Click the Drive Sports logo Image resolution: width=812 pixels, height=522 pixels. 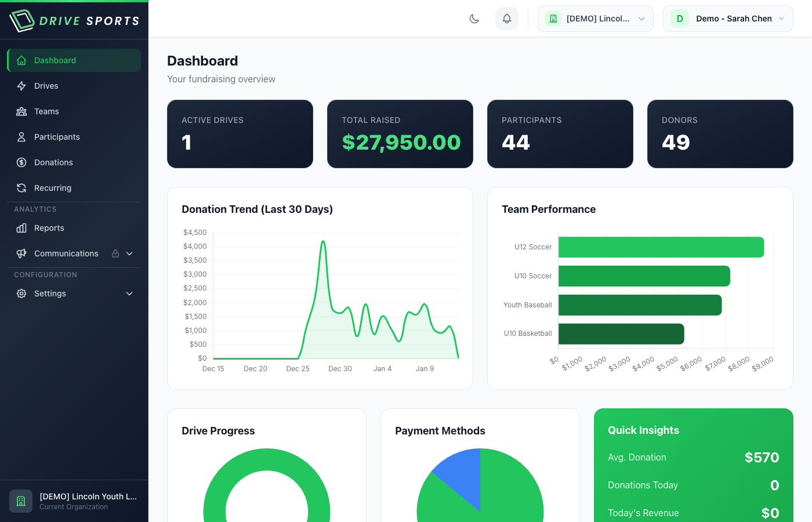tap(74, 21)
